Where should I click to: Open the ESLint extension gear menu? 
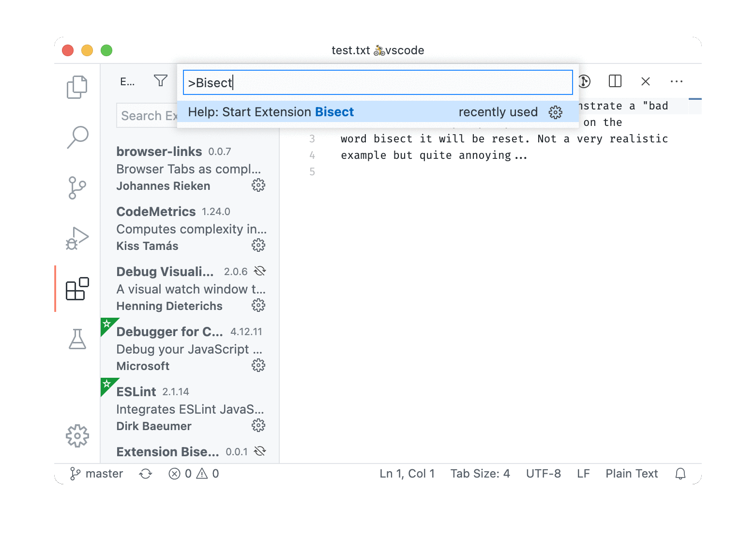pos(259,425)
